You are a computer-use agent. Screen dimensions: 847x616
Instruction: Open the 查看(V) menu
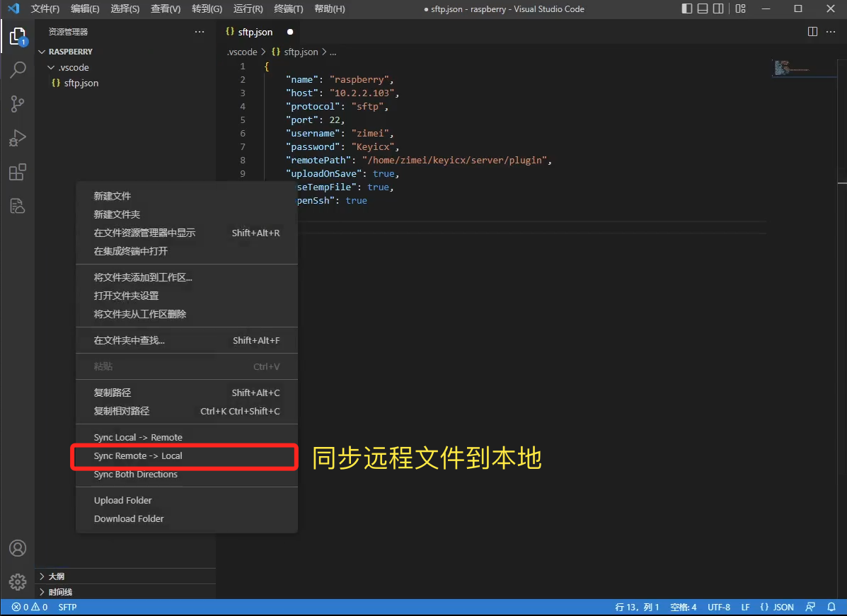(166, 8)
